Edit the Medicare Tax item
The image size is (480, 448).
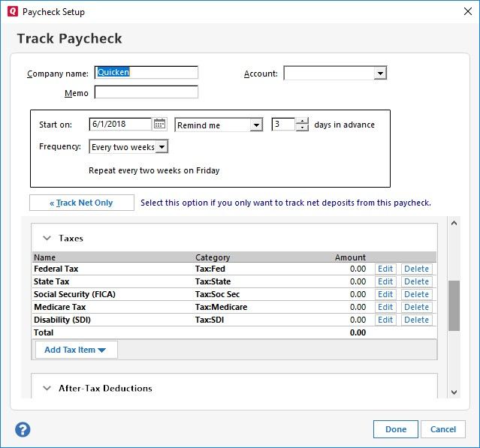[x=385, y=307]
